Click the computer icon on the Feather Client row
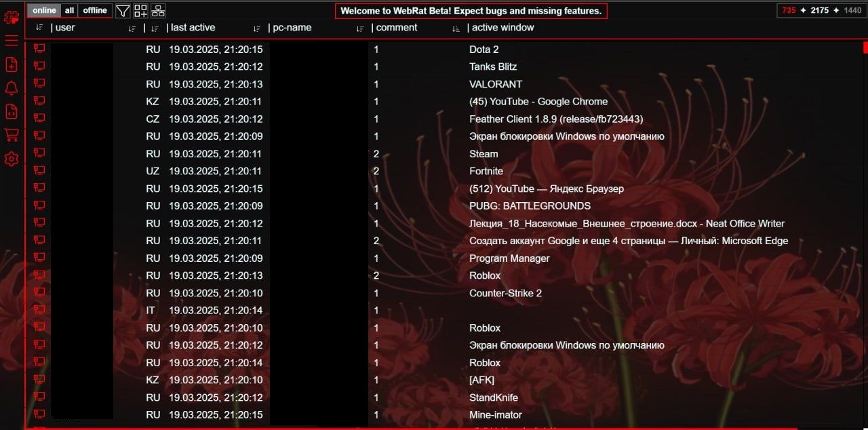Screen dimensions: 868x430 [39, 119]
